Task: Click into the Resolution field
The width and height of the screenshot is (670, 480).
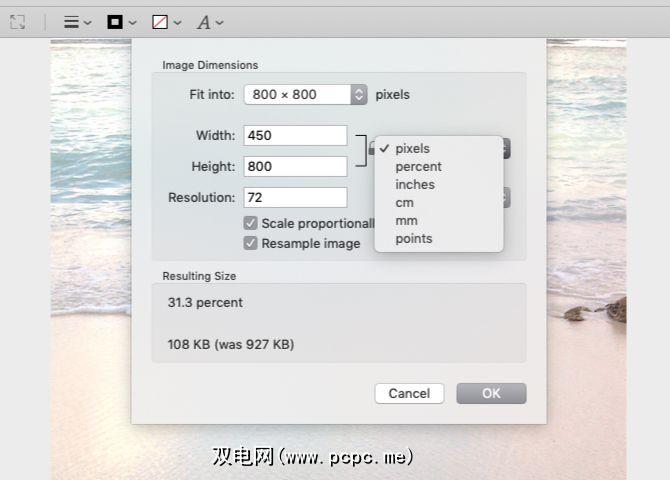Action: (294, 198)
